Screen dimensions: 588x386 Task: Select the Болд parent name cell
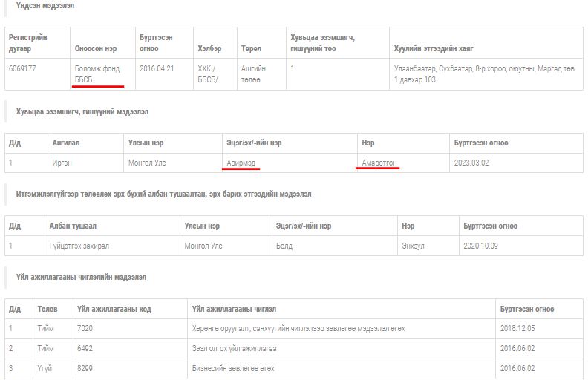coord(284,245)
